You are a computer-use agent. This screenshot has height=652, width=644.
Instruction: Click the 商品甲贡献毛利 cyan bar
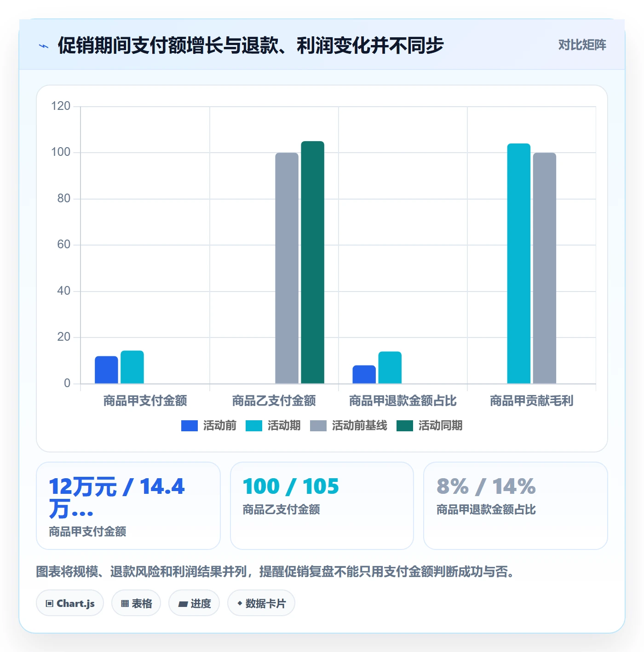[518, 263]
